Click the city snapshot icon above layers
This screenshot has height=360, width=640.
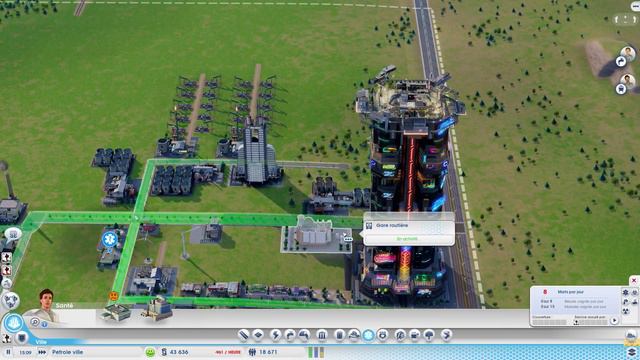tap(631, 335)
